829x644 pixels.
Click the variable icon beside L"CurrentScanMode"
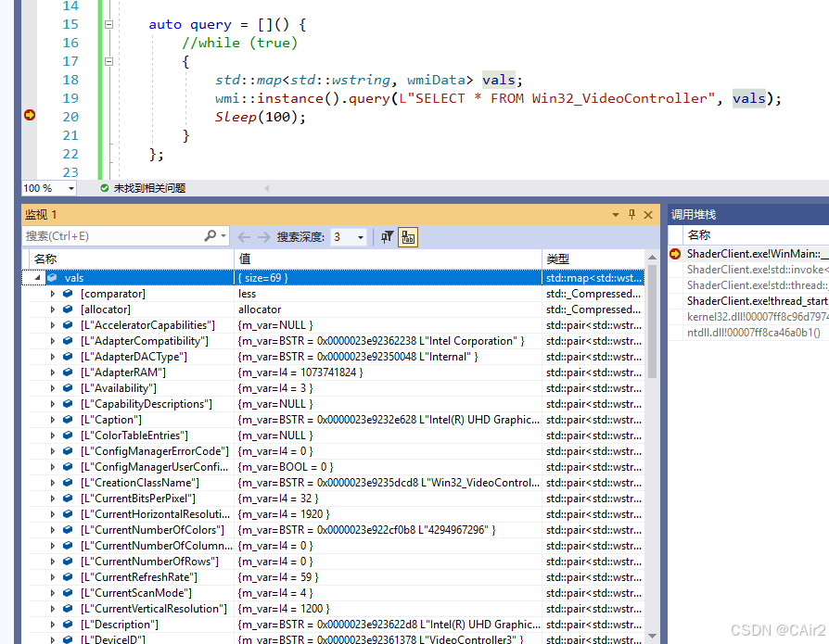[68, 593]
